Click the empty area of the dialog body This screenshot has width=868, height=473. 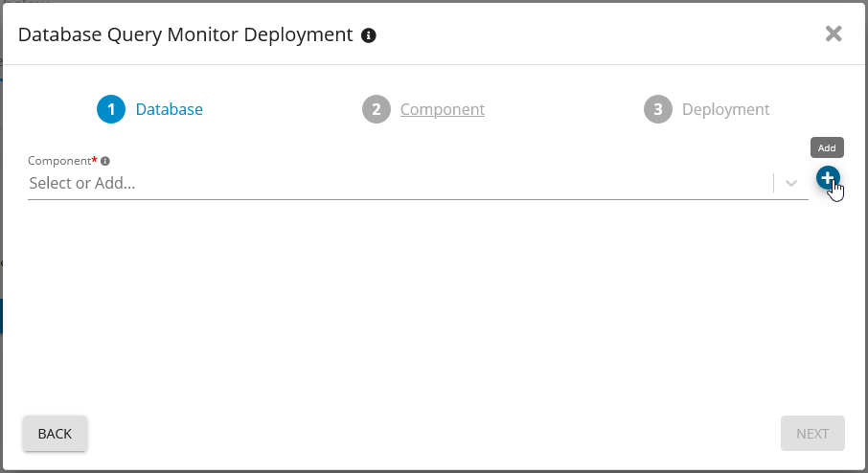pos(431,306)
